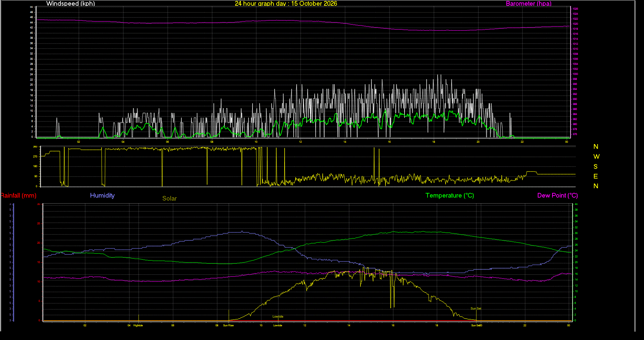Select the '24 hour graph day : 15 October 2026' heading
The width and height of the screenshot is (644, 340).
point(286,4)
